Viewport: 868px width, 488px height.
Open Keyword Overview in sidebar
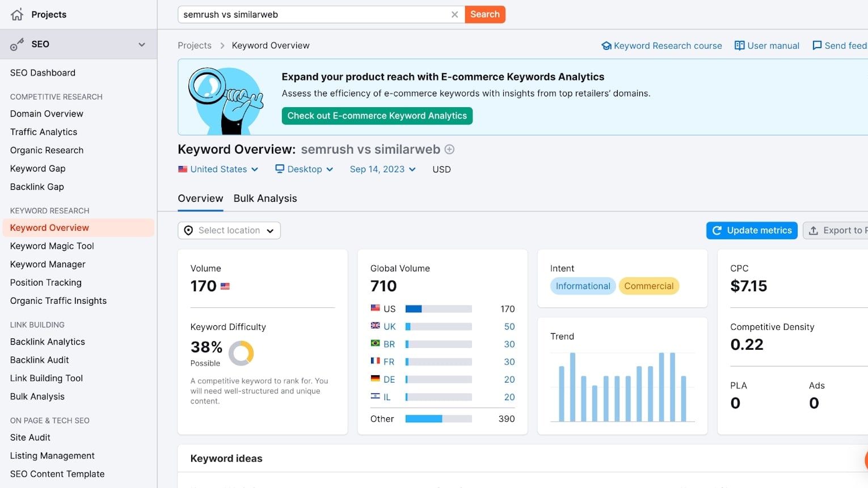78,228
